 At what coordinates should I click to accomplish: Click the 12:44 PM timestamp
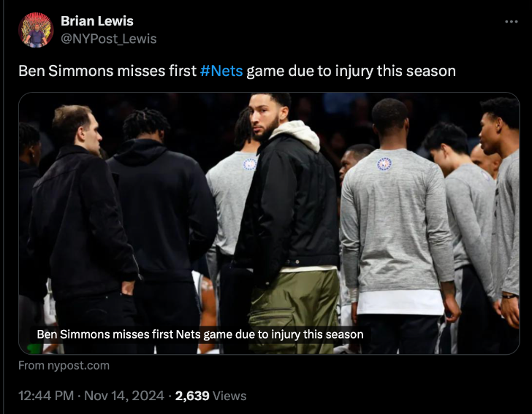click(x=47, y=396)
